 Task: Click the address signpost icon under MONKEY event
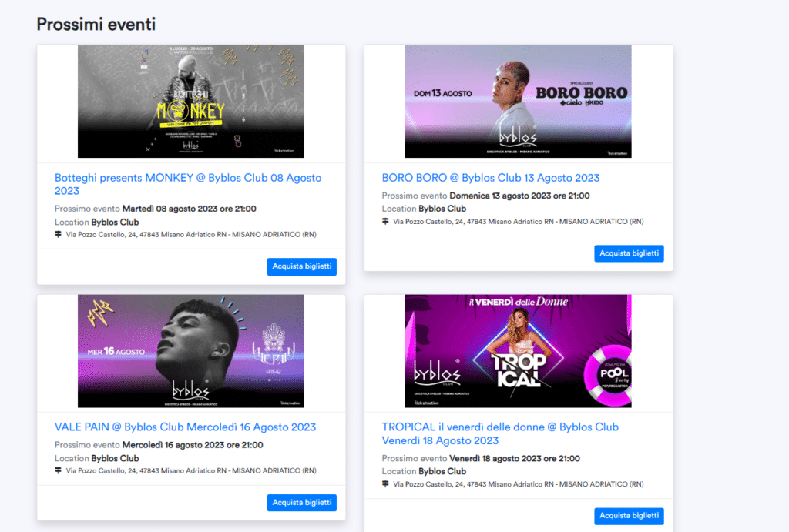click(59, 234)
